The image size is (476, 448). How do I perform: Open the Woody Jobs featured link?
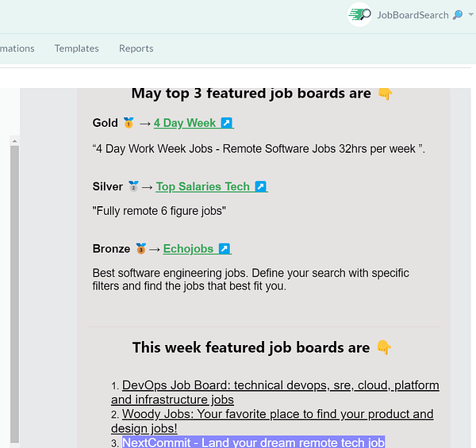278,414
